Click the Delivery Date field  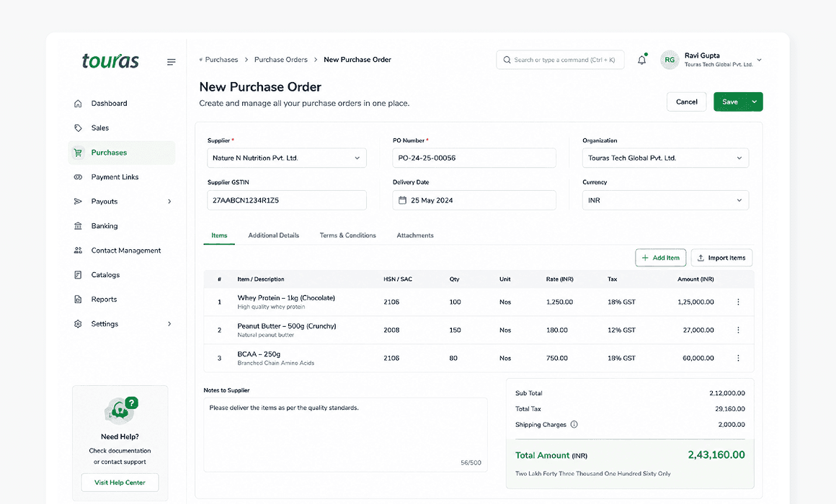[474, 200]
